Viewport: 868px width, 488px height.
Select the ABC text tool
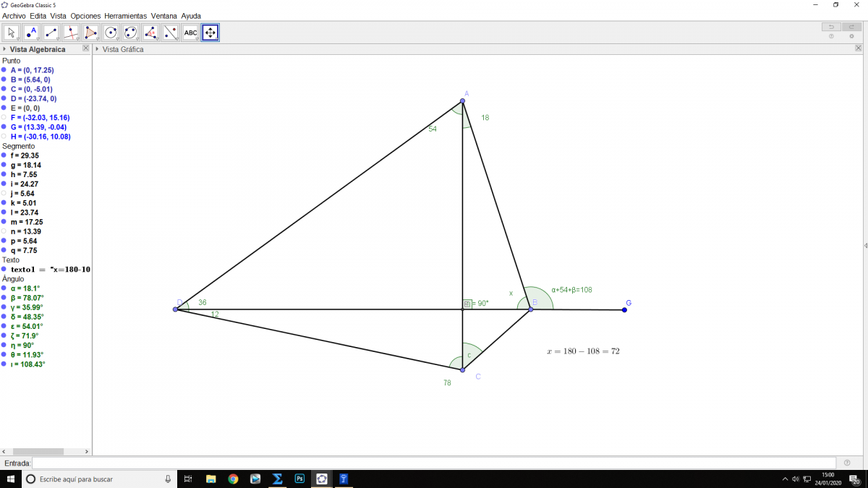click(x=190, y=33)
